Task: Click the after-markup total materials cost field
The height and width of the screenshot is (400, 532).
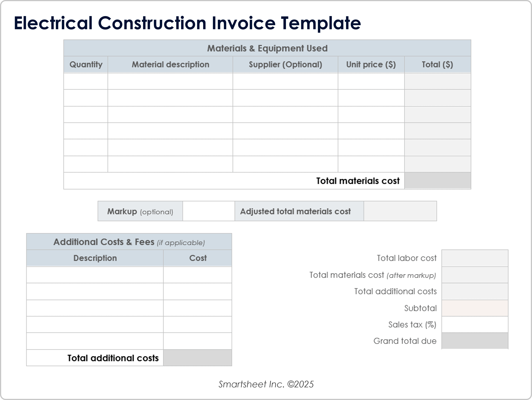Action: coord(475,275)
